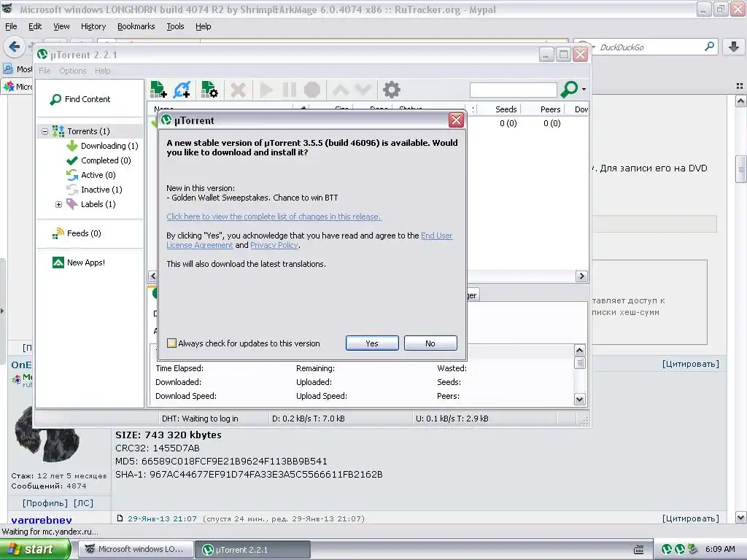
Task: Click the Start torrent play icon
Action: click(266, 90)
